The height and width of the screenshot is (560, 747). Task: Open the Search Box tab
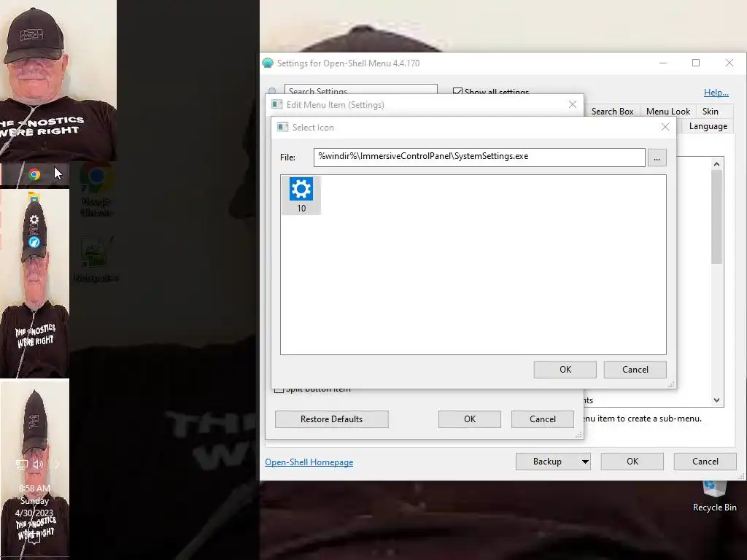pos(612,111)
